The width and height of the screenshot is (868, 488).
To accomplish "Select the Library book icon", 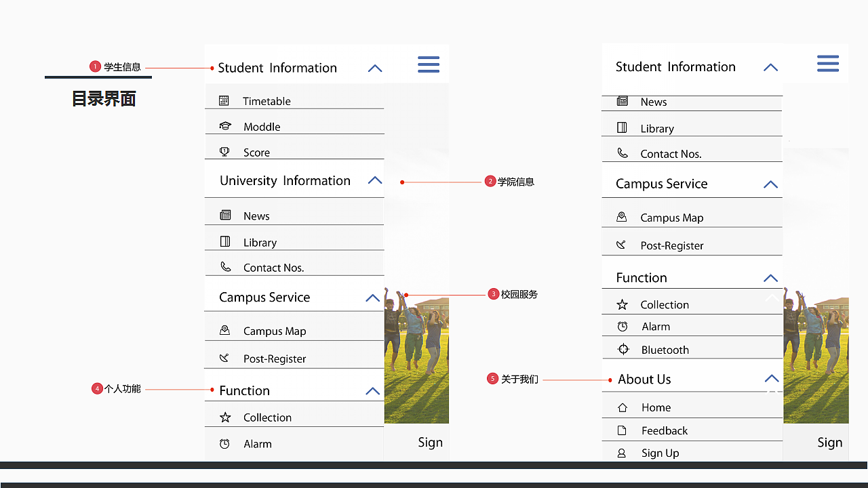I will pyautogui.click(x=224, y=241).
